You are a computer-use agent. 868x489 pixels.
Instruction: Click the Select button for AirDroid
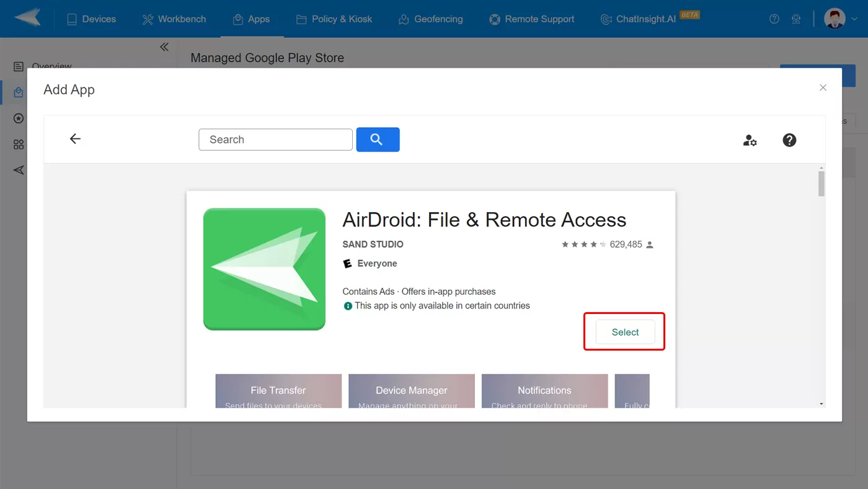625,332
